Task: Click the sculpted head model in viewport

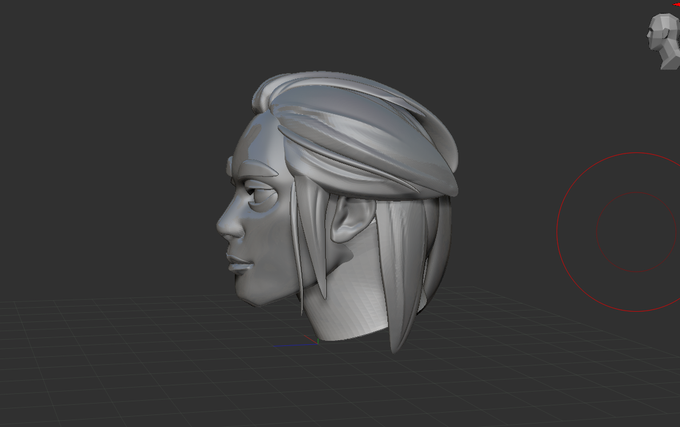Action: pos(337,212)
